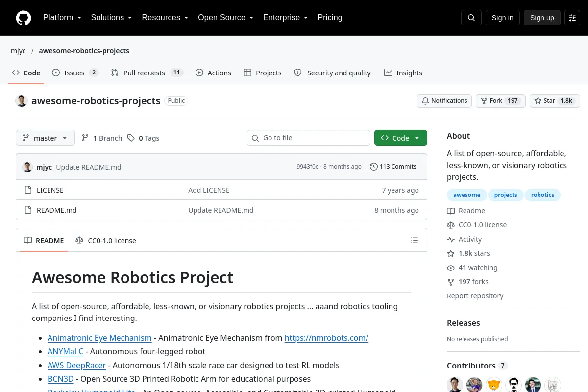Open the last contributor avatar
The width and height of the screenshot is (588, 392).
point(553,385)
